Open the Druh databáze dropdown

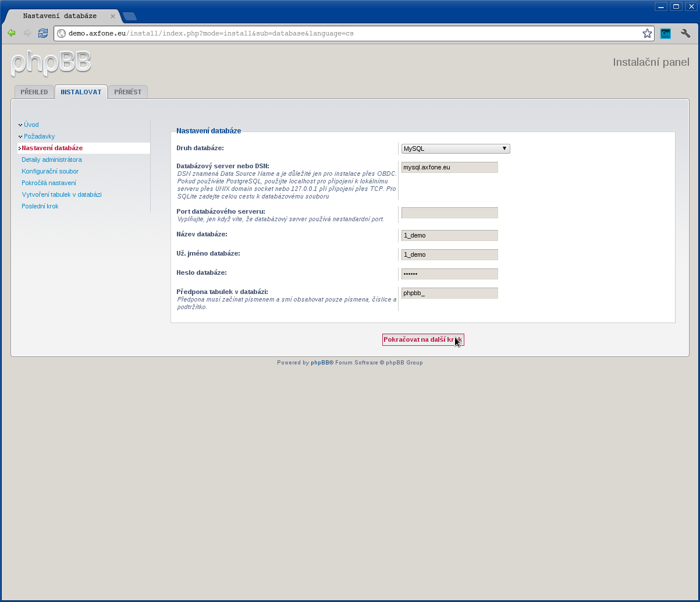[455, 148]
